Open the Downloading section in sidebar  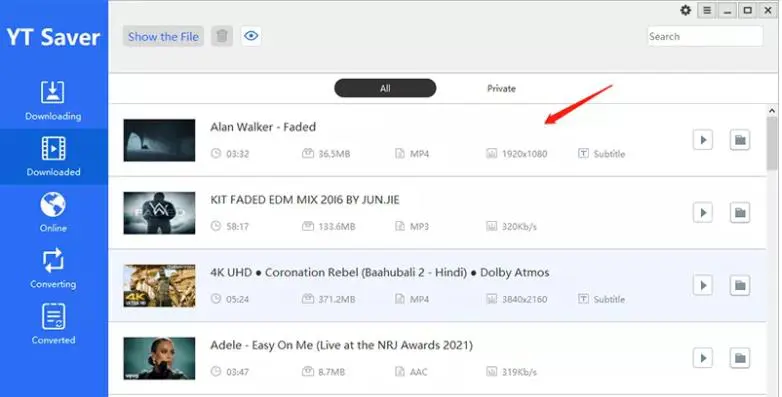[53, 100]
